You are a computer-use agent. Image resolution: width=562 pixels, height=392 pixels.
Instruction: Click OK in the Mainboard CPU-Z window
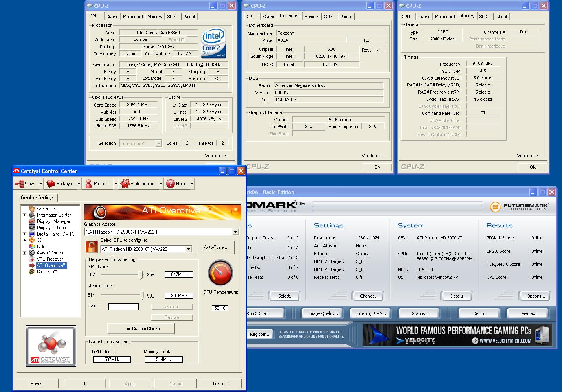tap(377, 167)
